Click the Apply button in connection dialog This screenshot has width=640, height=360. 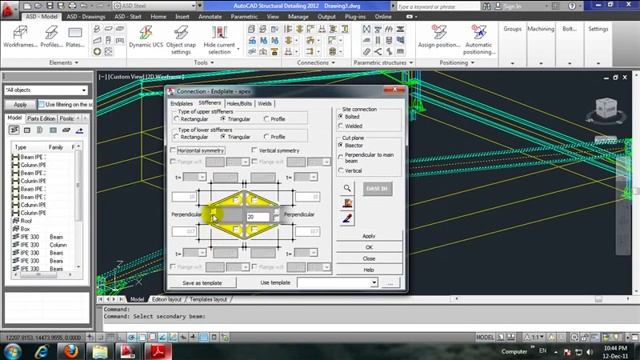[369, 236]
